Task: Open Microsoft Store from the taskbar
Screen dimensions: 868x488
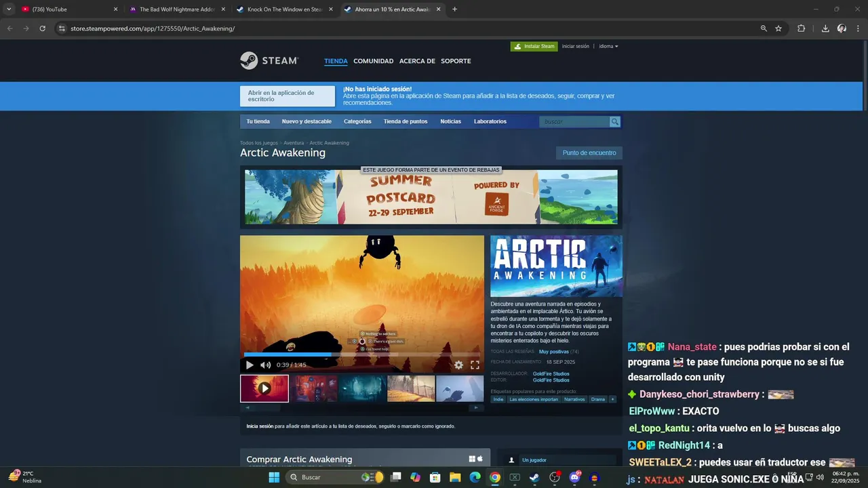Action: coord(435,477)
